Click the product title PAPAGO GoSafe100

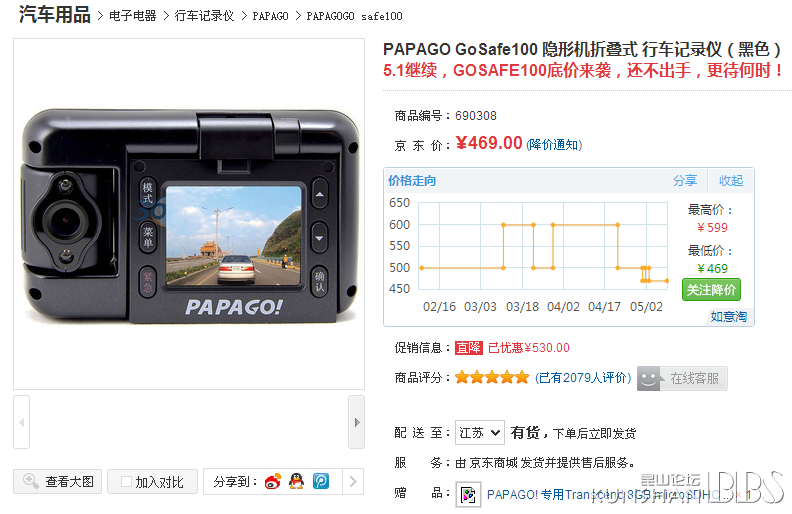click(x=582, y=49)
